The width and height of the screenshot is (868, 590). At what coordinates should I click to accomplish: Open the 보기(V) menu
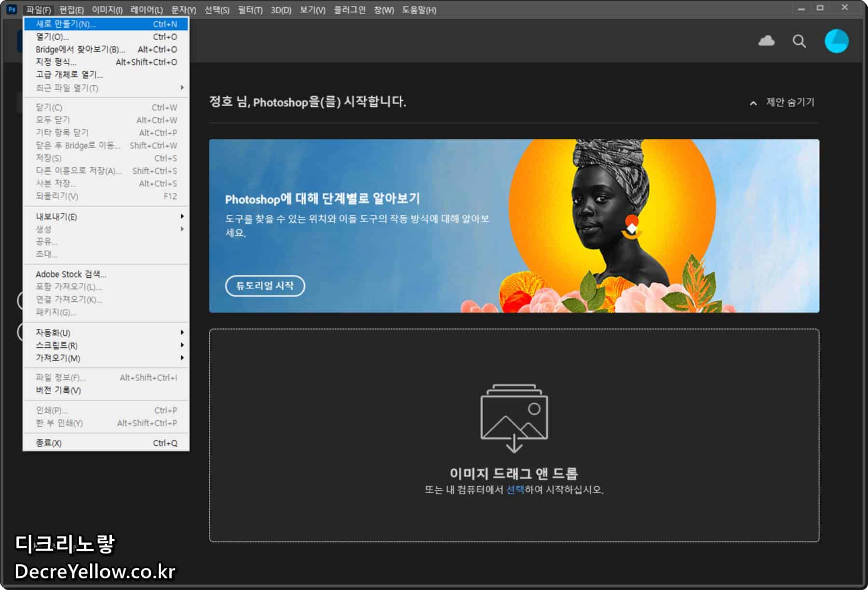tap(312, 10)
